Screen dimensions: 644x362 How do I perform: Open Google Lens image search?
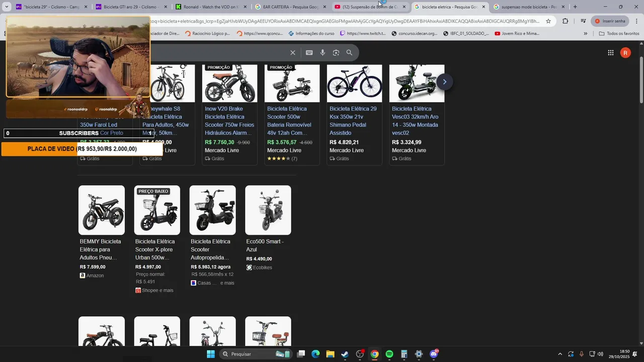click(x=336, y=53)
